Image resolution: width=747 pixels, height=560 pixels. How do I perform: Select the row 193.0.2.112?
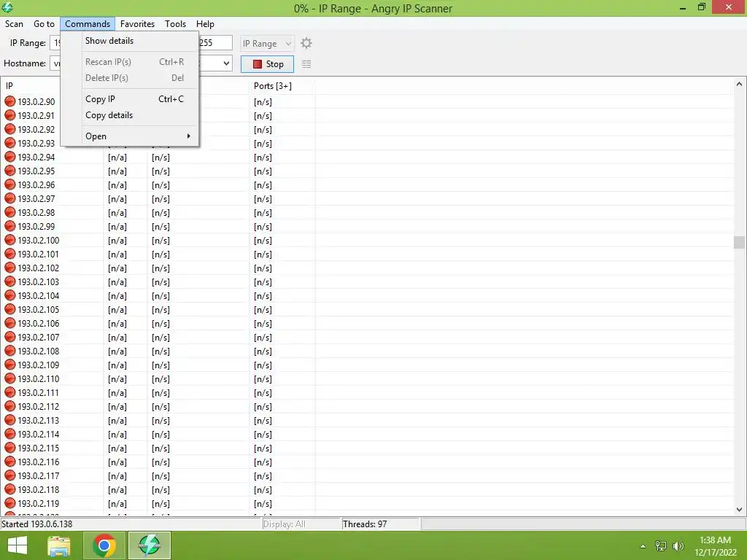point(367,407)
